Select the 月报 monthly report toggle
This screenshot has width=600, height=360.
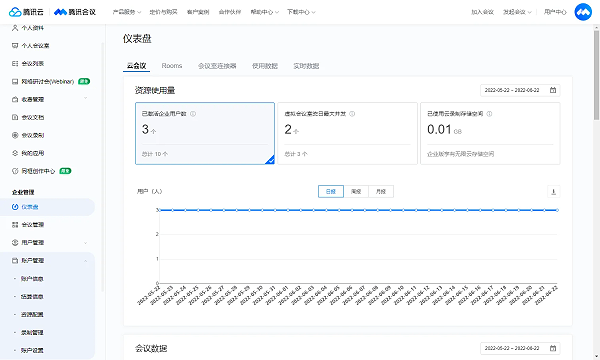(381, 192)
